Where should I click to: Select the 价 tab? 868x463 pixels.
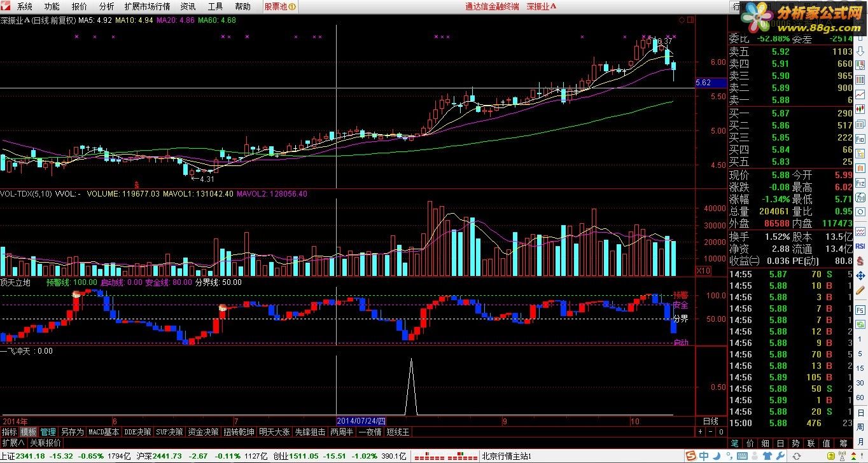click(x=750, y=443)
